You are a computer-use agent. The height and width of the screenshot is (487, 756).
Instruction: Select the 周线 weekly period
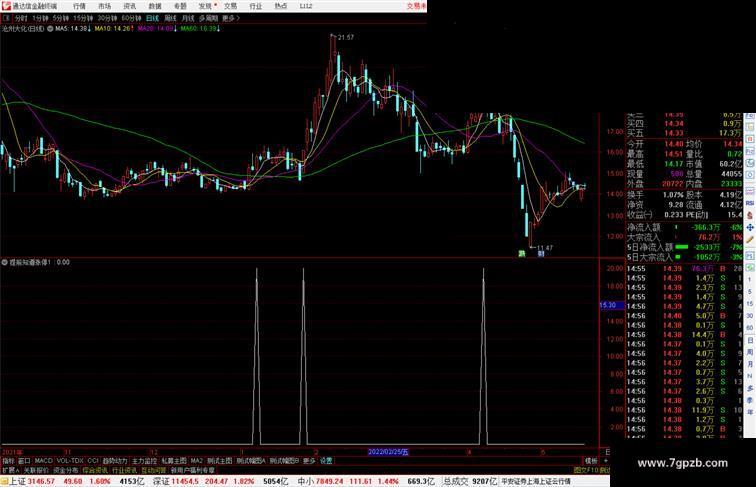tap(170, 18)
